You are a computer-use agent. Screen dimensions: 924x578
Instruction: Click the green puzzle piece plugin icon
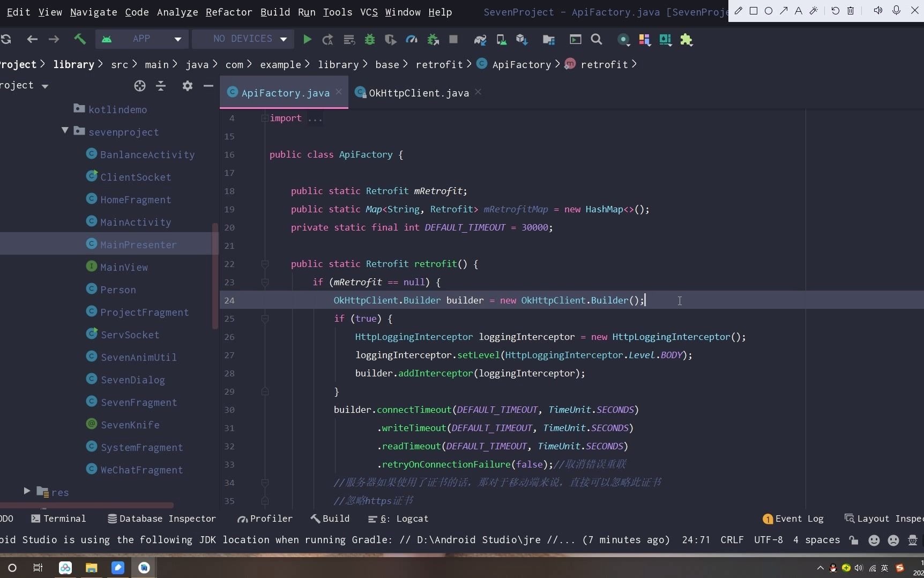686,39
